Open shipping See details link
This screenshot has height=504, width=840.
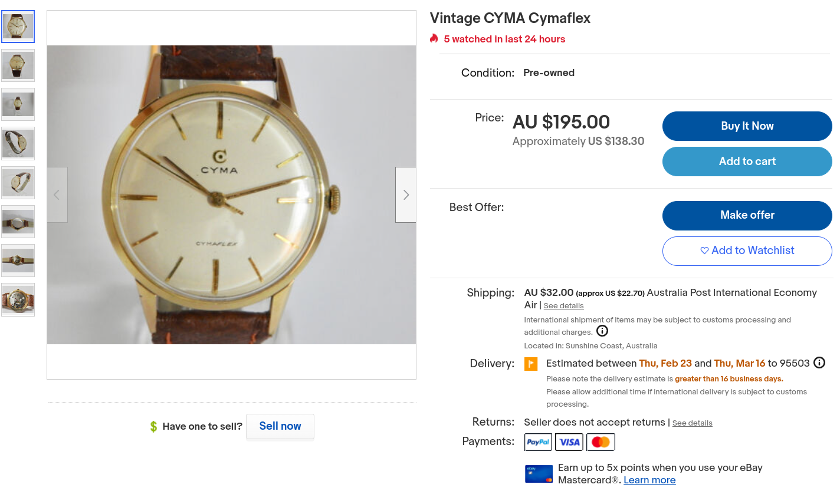[x=563, y=306]
